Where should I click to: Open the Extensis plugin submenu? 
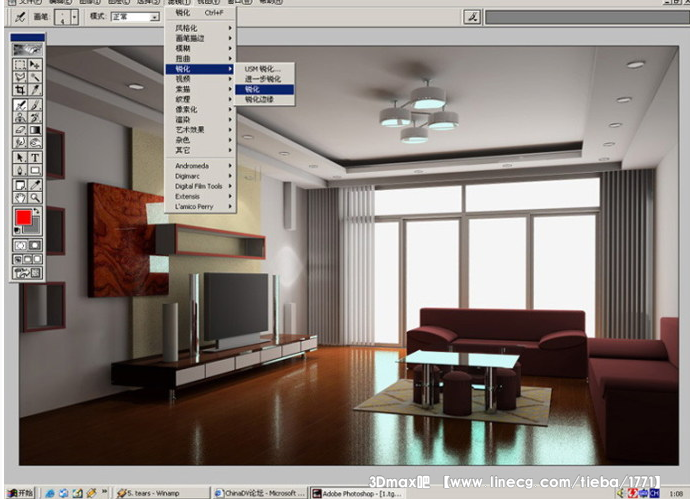point(200,196)
